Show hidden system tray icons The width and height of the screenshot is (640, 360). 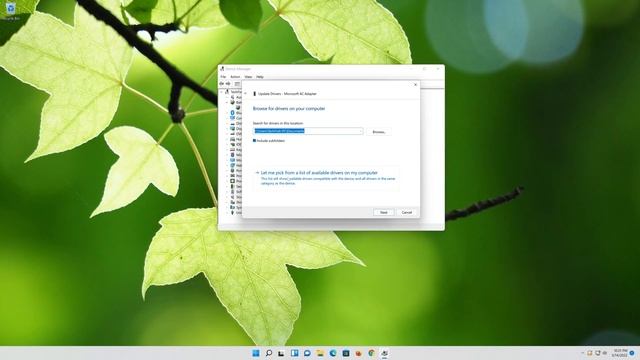582,353
